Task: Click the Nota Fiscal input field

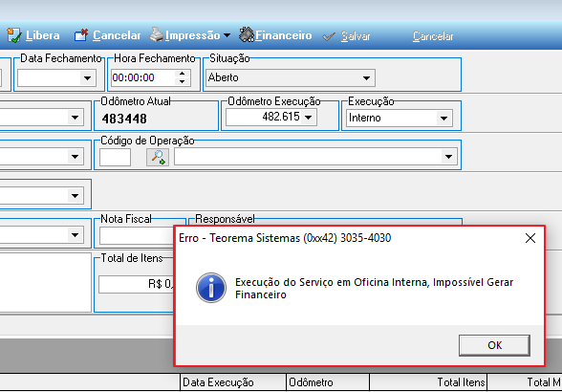Action: point(137,236)
